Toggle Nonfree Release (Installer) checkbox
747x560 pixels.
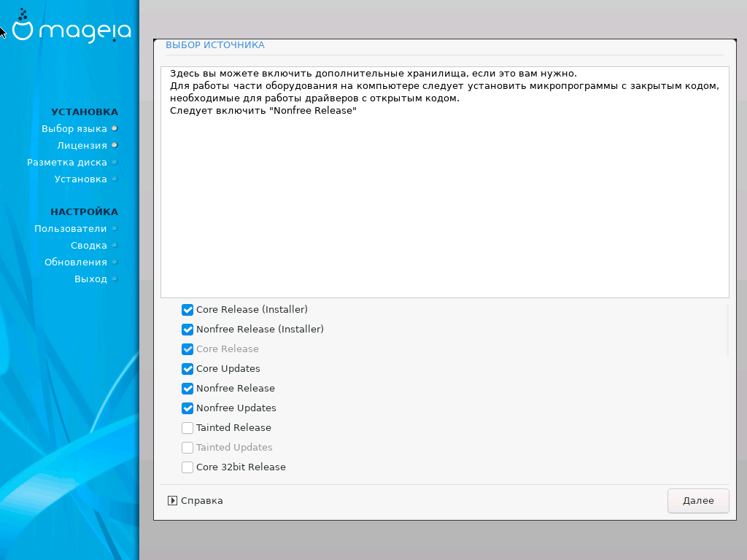click(187, 330)
